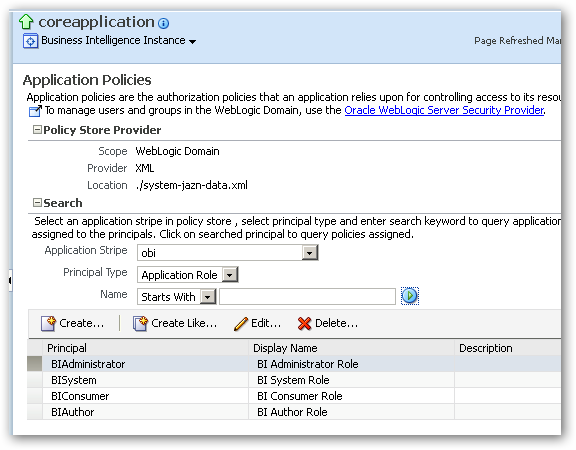
Task: Click the Description column header
Action: click(508, 348)
